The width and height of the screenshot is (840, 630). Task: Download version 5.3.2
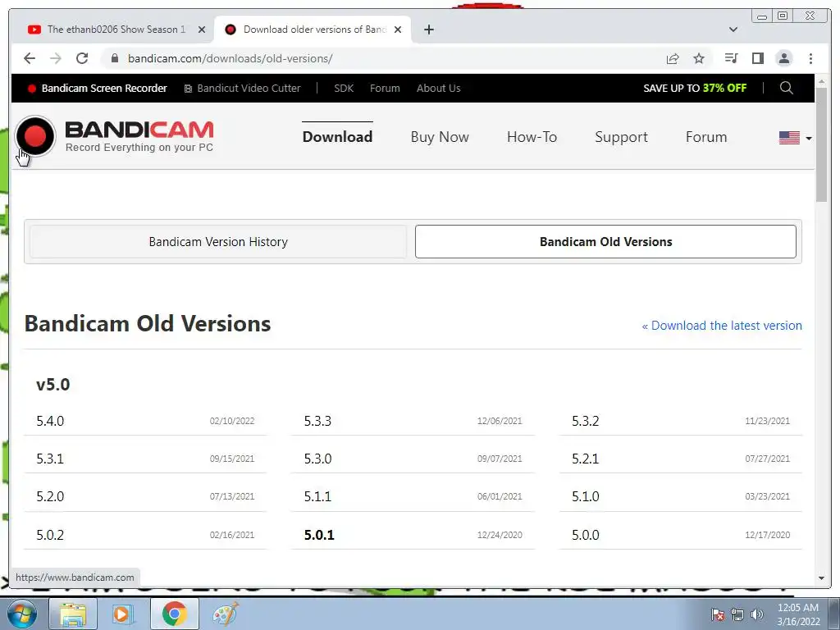point(585,421)
